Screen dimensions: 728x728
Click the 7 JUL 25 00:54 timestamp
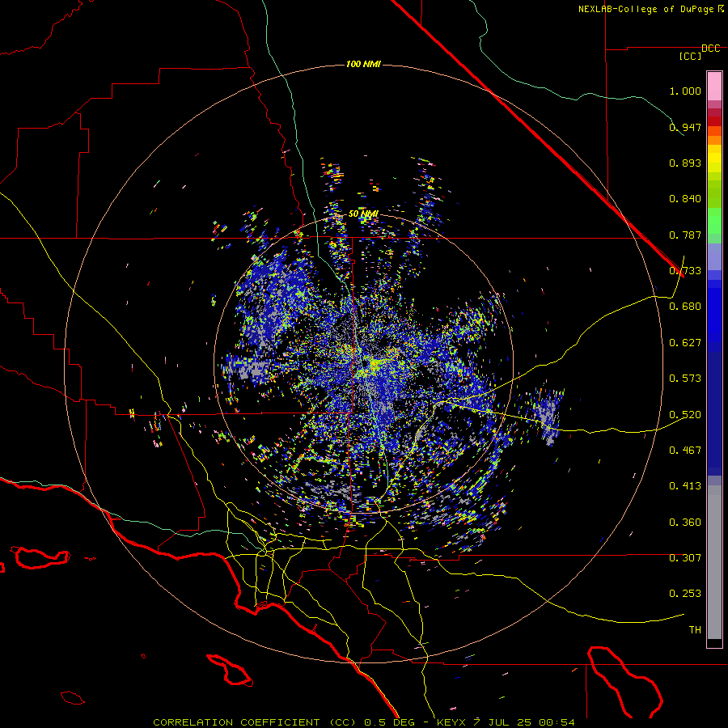click(x=524, y=722)
